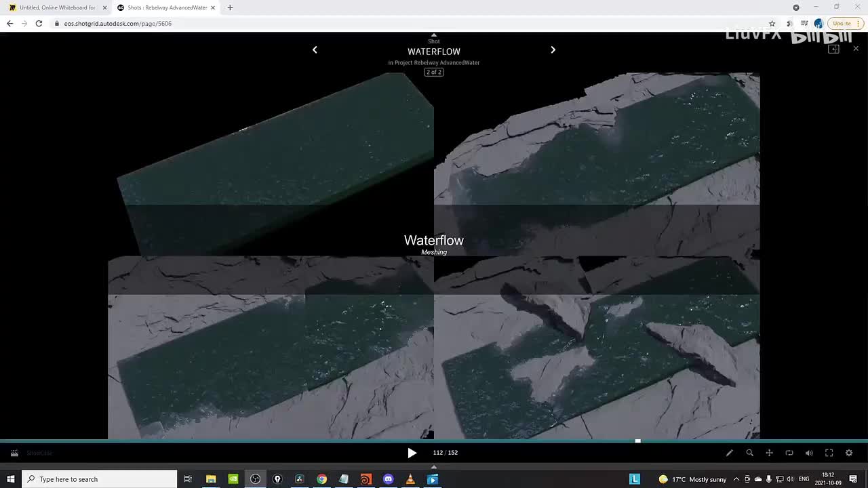Image resolution: width=868 pixels, height=488 pixels.
Task: Open the browser extensions icon
Action: (789, 24)
